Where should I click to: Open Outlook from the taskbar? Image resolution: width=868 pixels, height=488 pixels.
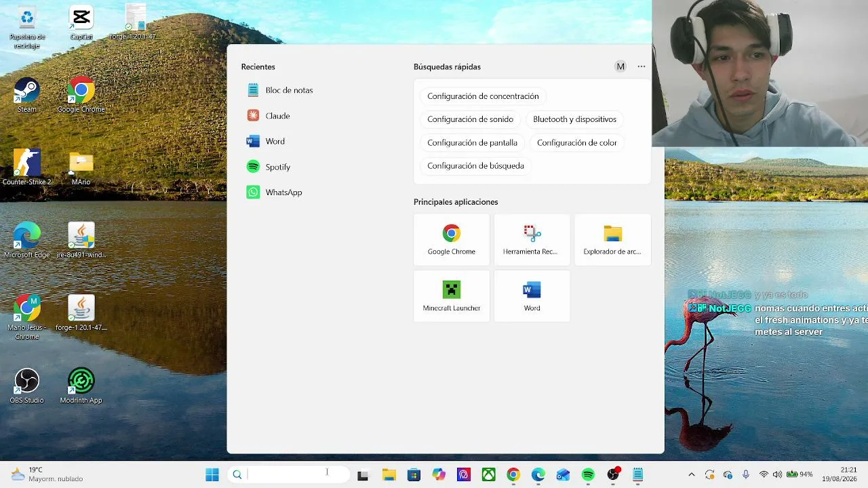(563, 474)
